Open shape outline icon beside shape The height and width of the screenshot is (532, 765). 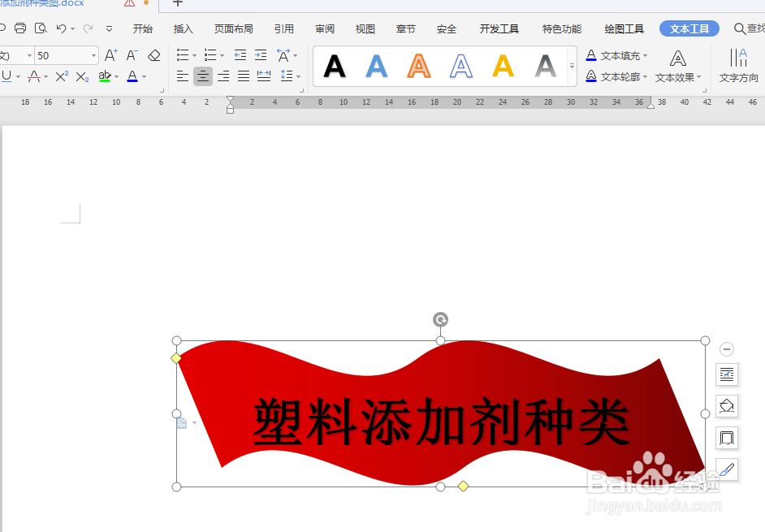click(727, 438)
